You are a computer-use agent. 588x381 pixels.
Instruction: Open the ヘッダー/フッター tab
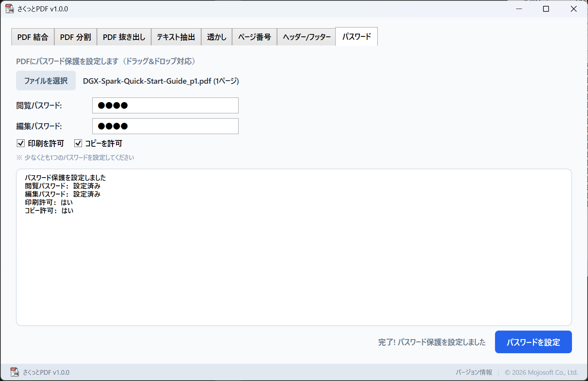point(306,36)
